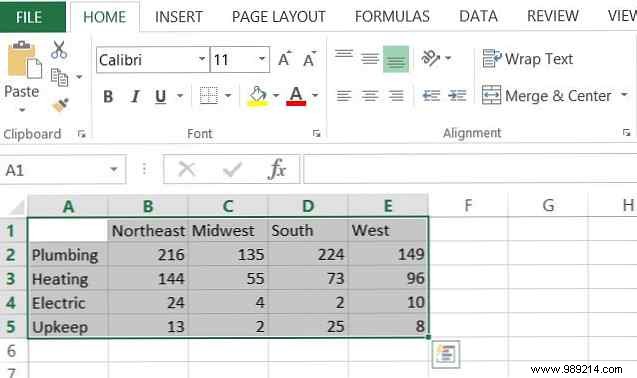
Task: Apply cell borders icon
Action: pyautogui.click(x=209, y=96)
